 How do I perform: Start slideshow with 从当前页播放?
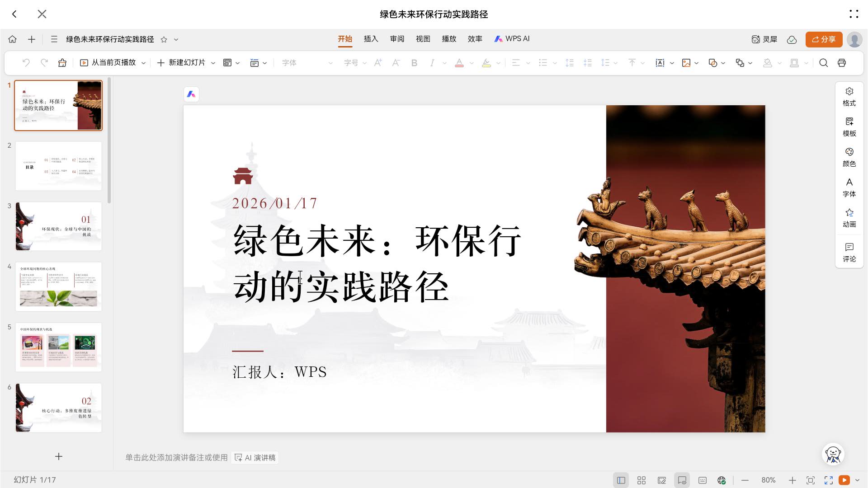click(x=108, y=63)
